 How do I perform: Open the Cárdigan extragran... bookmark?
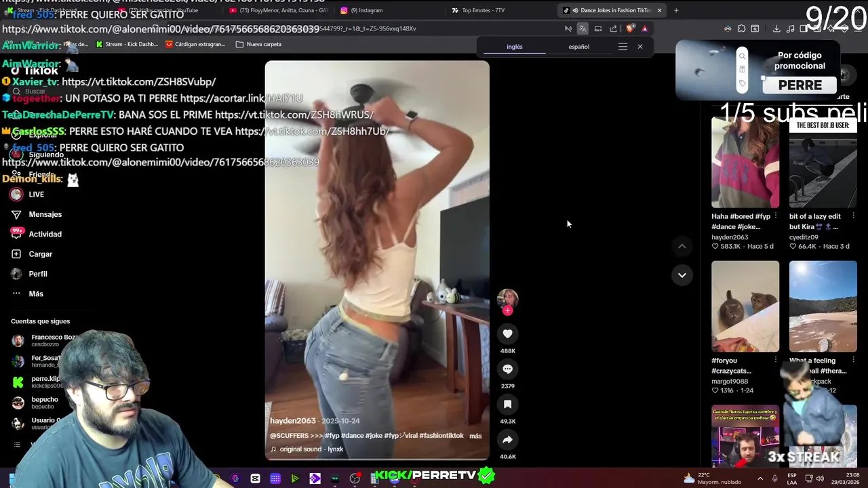195,44
